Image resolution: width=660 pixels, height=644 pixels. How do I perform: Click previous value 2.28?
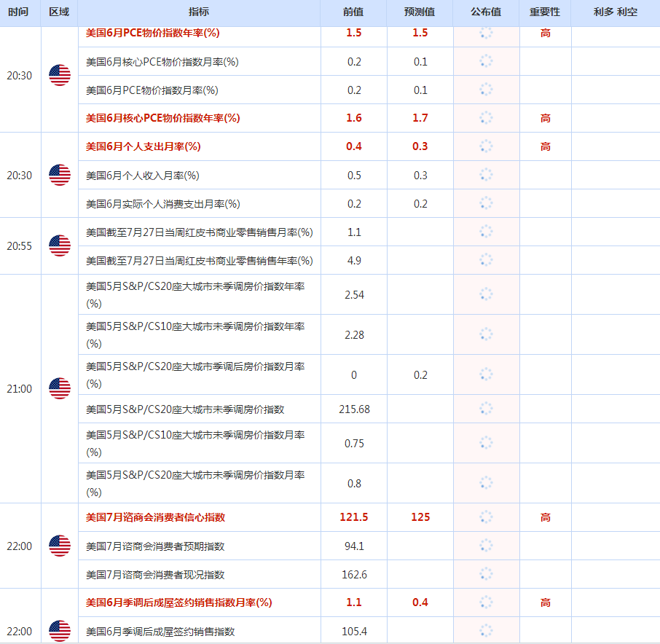pyautogui.click(x=354, y=334)
